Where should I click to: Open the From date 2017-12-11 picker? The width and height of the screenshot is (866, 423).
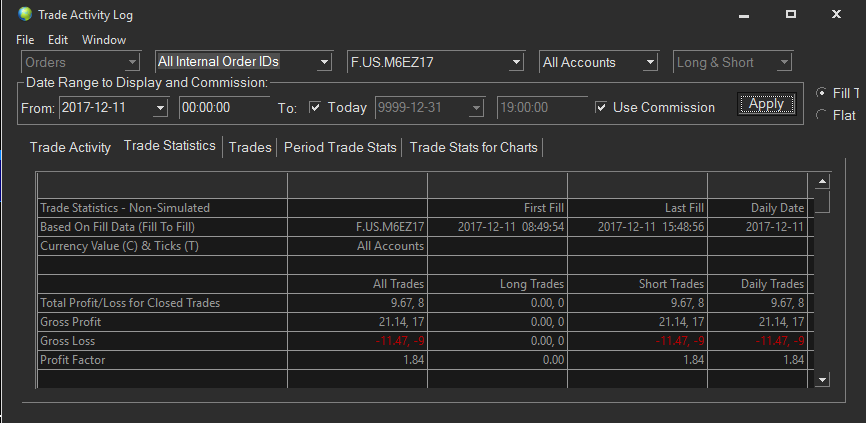(160, 107)
